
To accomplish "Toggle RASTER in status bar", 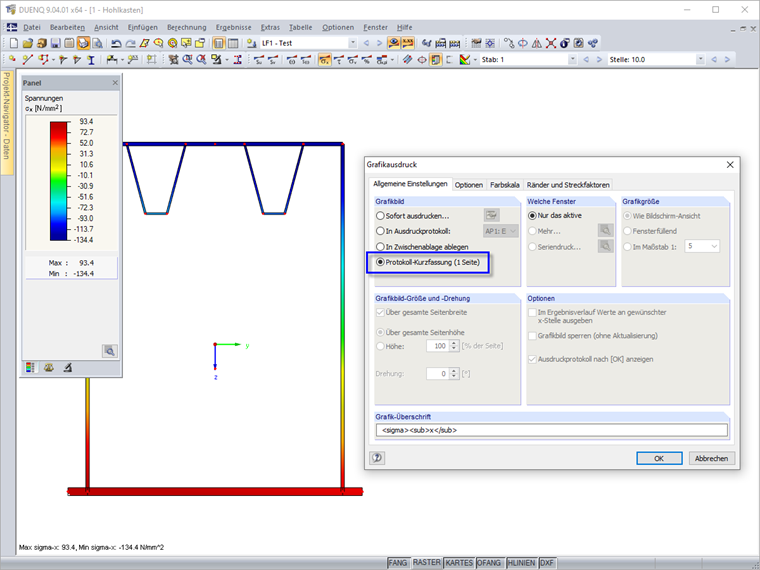I will pyautogui.click(x=427, y=562).
